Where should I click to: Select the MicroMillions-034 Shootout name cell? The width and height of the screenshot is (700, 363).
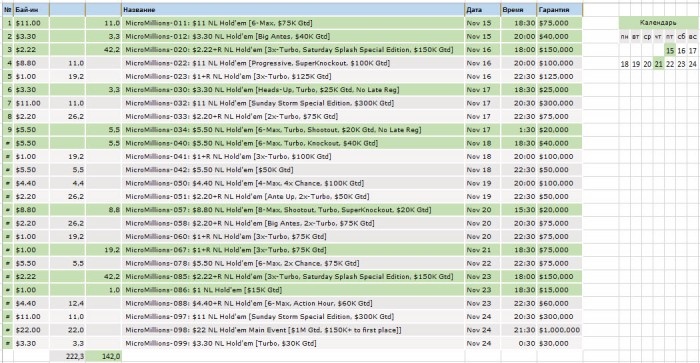[x=293, y=129]
